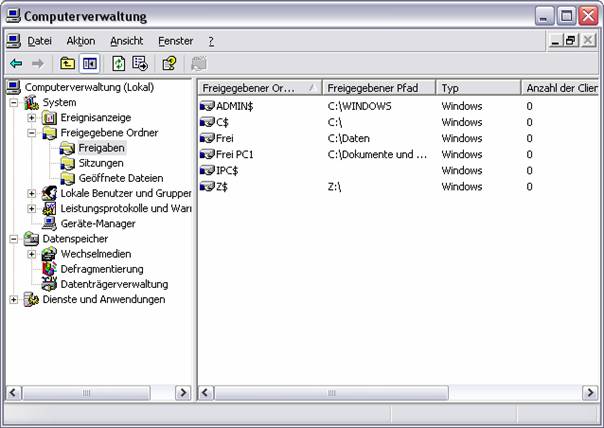Viewport: 604px width, 428px height.
Task: Click Lokale Benutzer und Gruppen icon
Action: [49, 193]
